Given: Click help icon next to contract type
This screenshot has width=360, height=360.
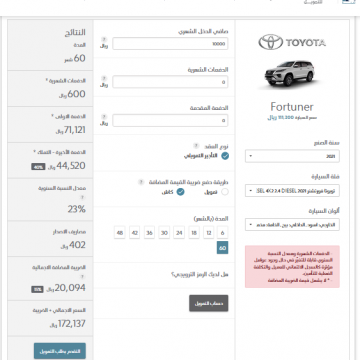Looking at the screenshot, I should [196, 146].
